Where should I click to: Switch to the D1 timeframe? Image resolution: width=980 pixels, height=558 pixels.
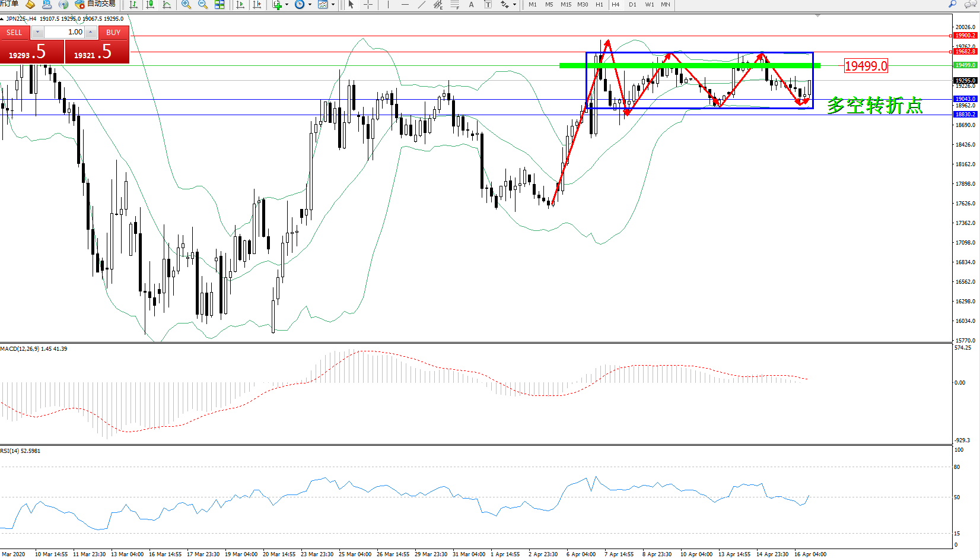click(x=632, y=5)
